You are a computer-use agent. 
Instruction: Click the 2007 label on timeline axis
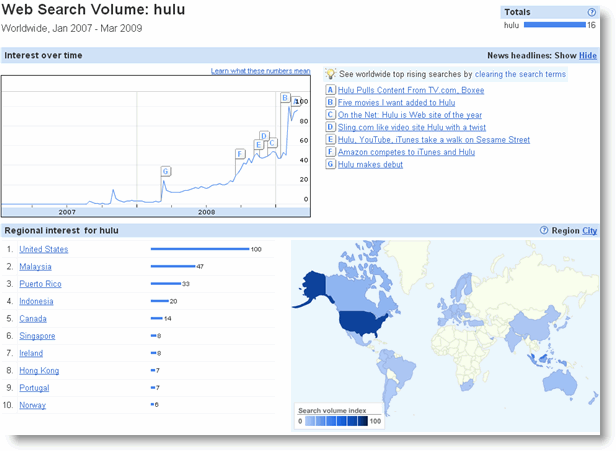(67, 212)
